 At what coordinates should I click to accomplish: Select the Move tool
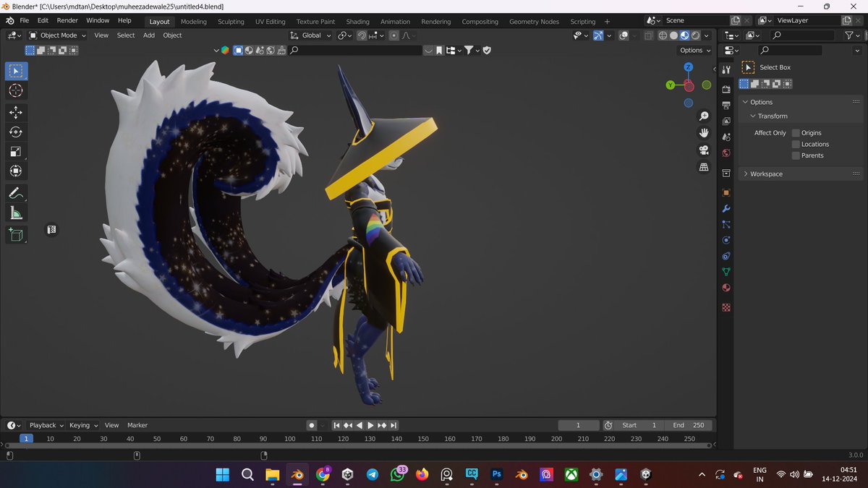pyautogui.click(x=16, y=113)
